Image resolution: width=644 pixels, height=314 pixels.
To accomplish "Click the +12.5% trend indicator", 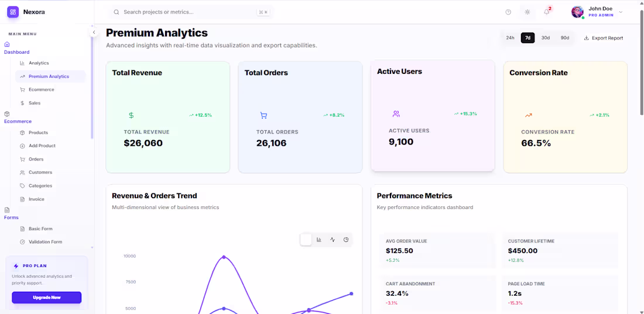I will (x=200, y=115).
